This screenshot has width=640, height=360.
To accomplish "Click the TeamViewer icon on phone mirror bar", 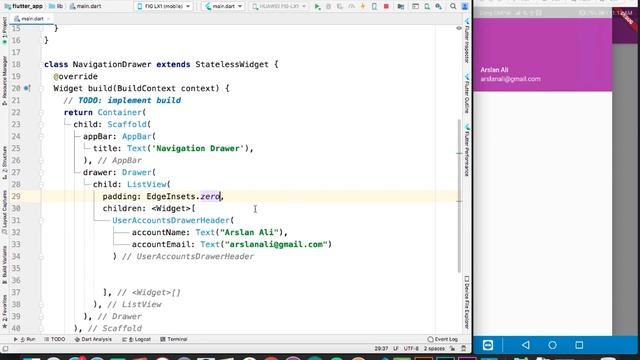I will (488, 345).
